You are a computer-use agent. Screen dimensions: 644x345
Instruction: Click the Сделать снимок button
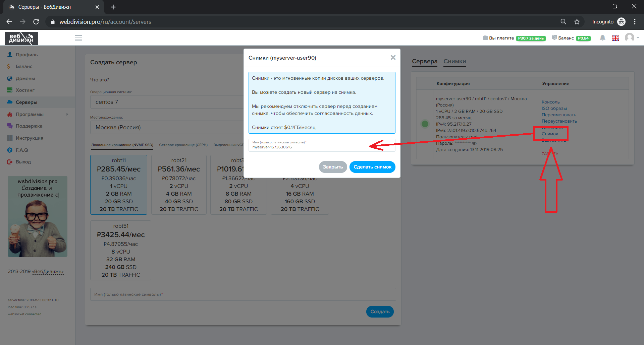[x=372, y=167]
